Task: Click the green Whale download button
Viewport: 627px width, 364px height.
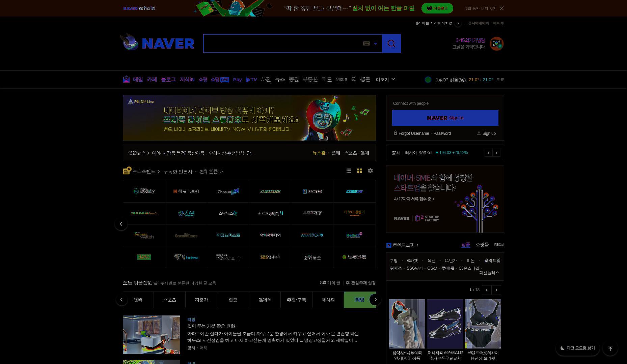Action: click(x=437, y=8)
